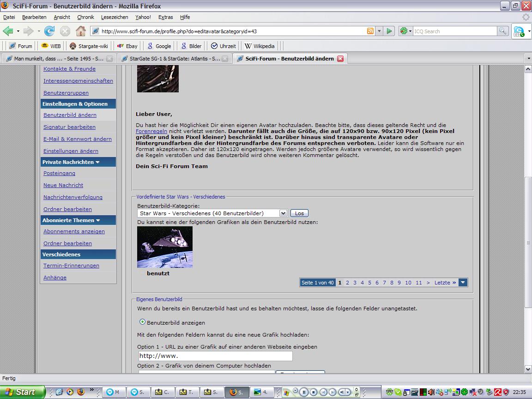Open the page navigation dropdown after 'Letzte'

click(x=463, y=283)
